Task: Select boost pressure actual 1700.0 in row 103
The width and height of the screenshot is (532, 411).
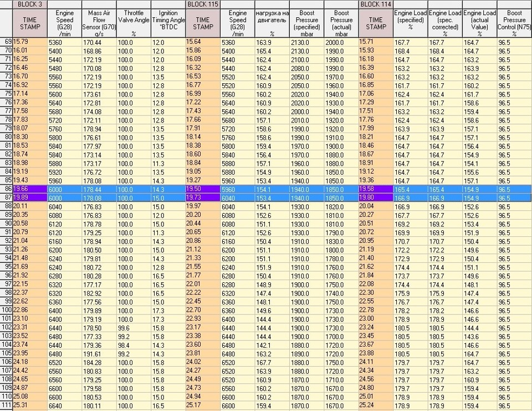Action: [x=341, y=336]
